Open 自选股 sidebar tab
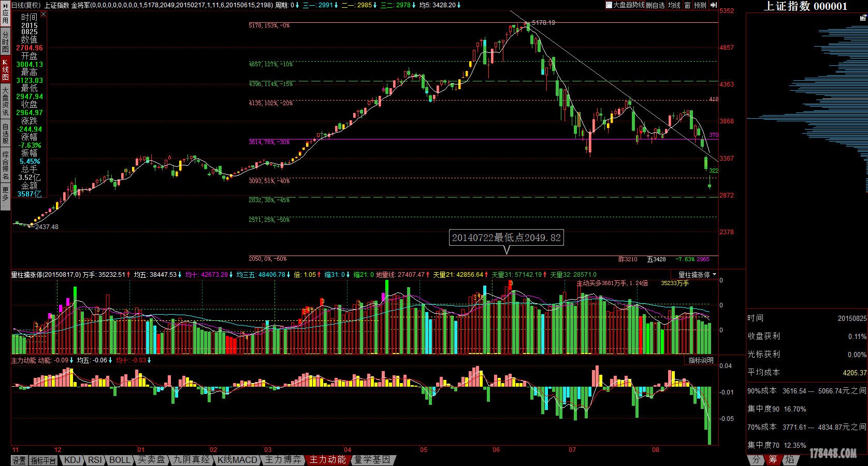Viewport: 868px width, 466px height. (x=5, y=134)
